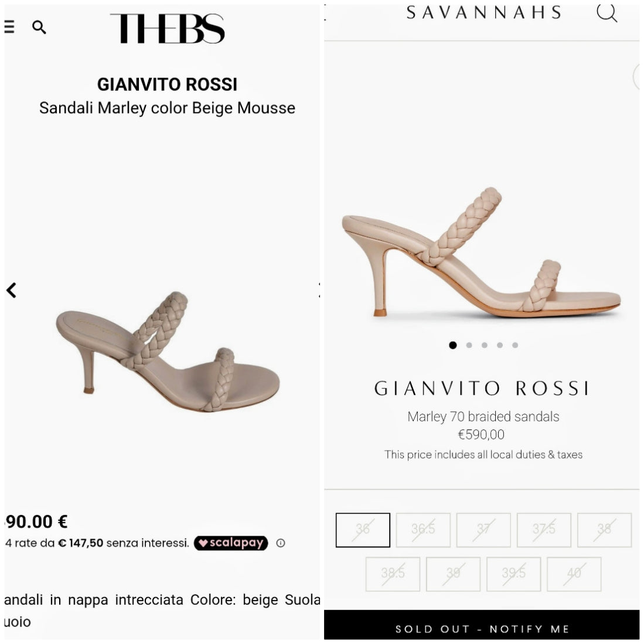Select size 36 option
Screen dimensions: 644x644
pyautogui.click(x=363, y=530)
